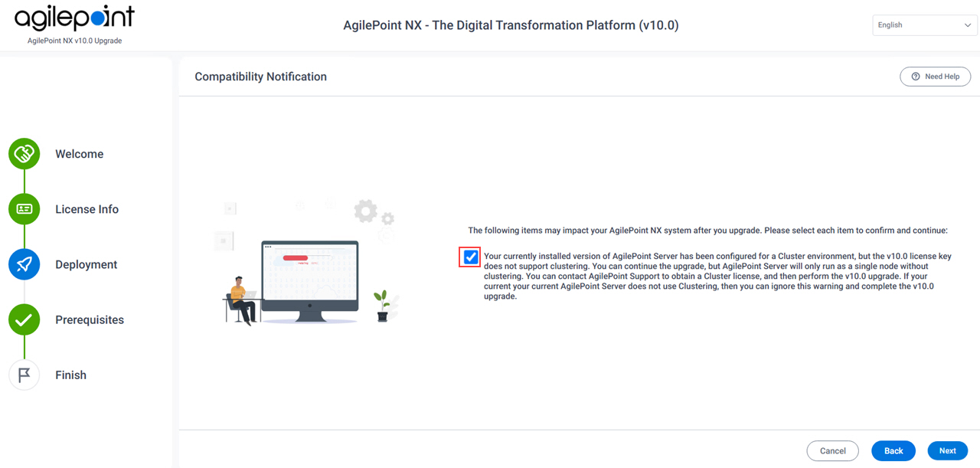Click the Cancel button
This screenshot has width=980, height=468.
pyautogui.click(x=833, y=451)
